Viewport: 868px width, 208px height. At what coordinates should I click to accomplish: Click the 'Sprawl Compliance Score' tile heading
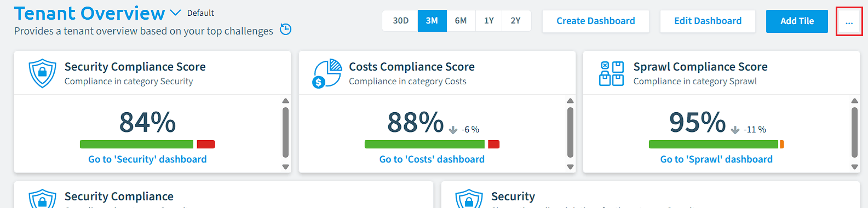[700, 67]
